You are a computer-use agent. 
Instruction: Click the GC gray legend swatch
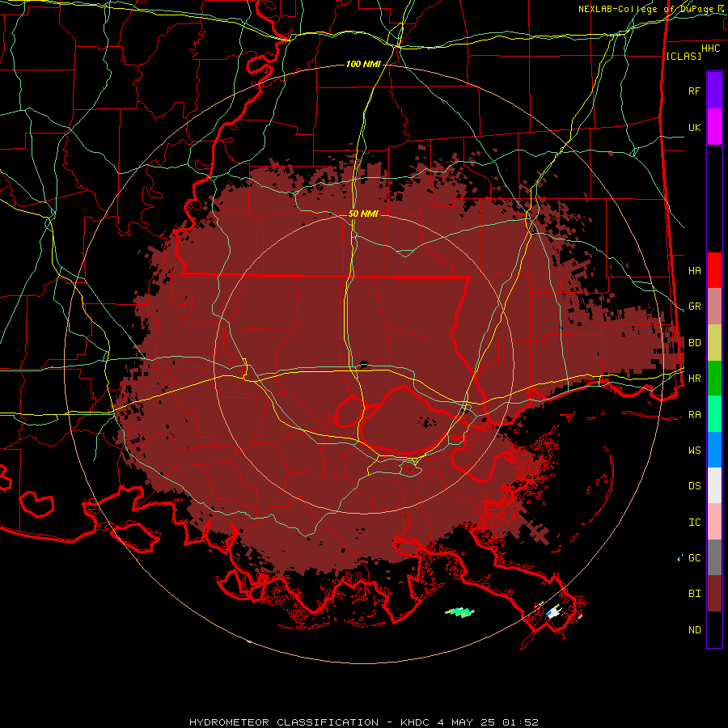714,557
